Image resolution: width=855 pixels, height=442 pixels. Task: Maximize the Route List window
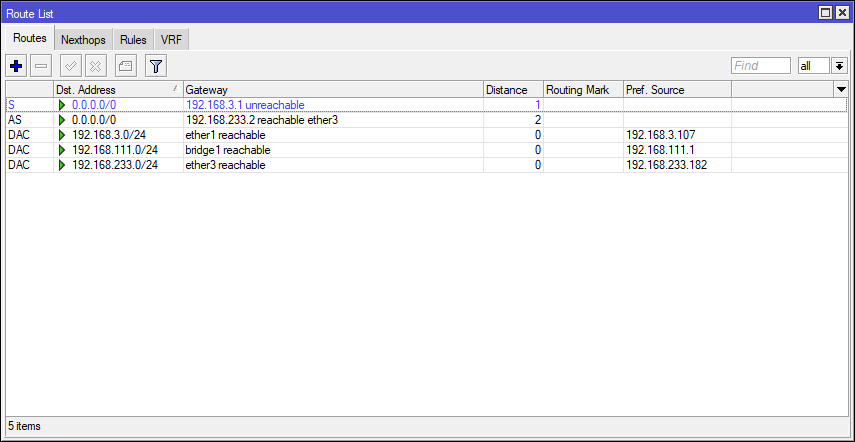click(x=826, y=13)
